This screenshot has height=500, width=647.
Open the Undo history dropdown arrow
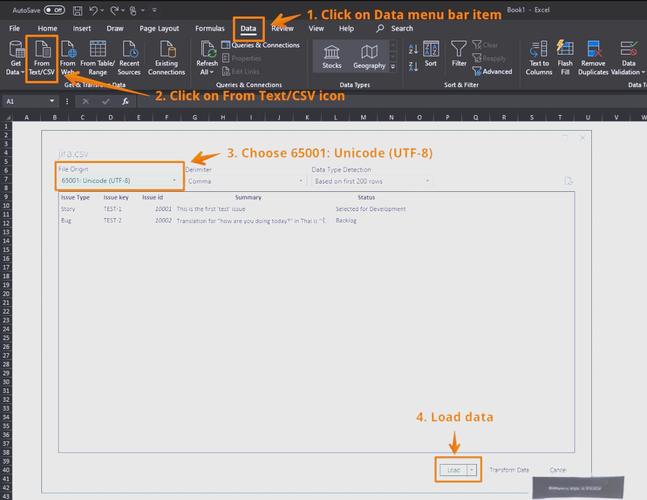[x=102, y=10]
